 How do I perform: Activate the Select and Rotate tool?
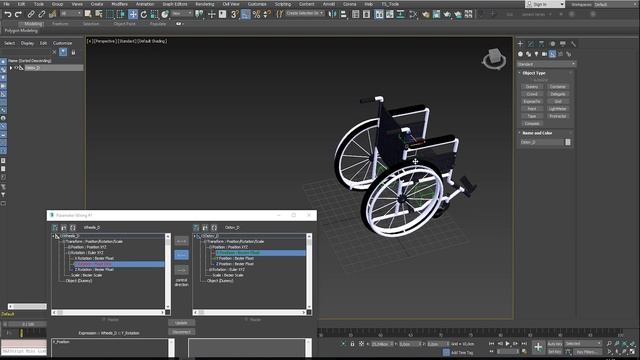coord(144,14)
